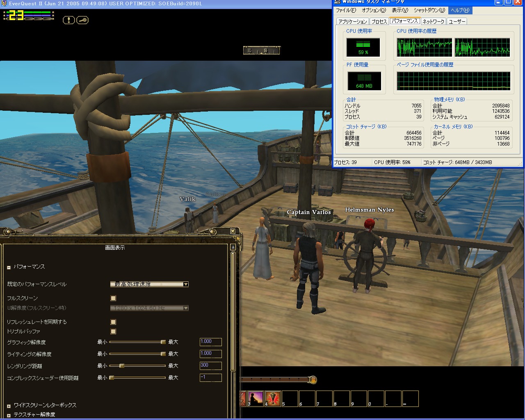This screenshot has height=420, width=525.
Task: Activate the red burst ability in hotbar slot 4
Action: tap(272, 399)
